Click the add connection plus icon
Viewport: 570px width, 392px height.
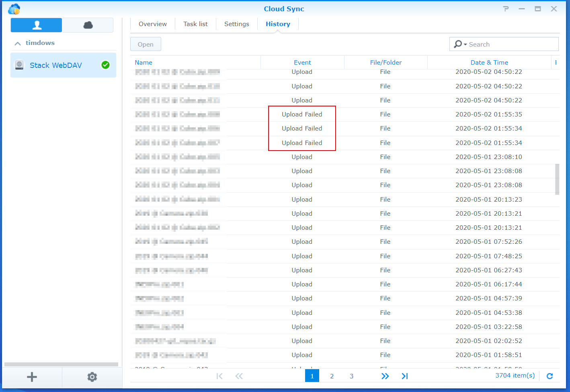pos(32,377)
